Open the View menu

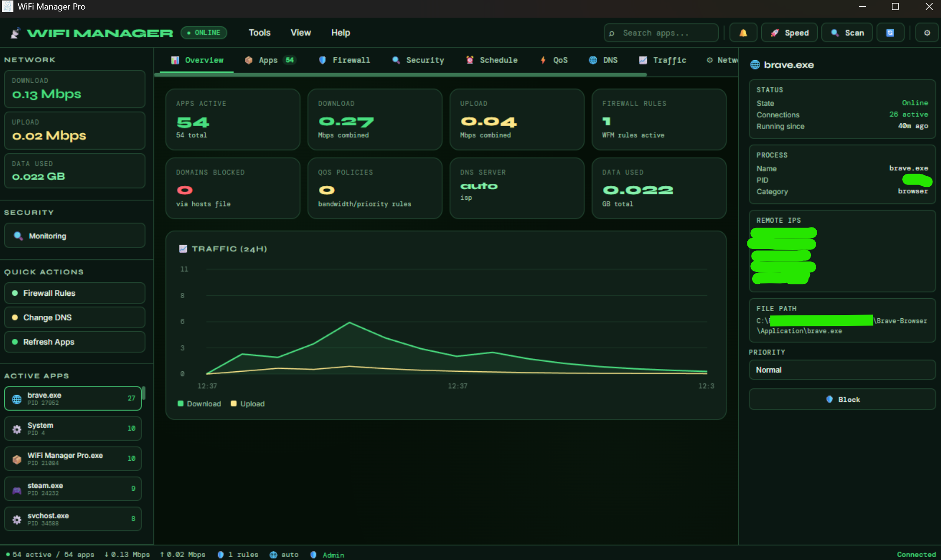(x=300, y=33)
